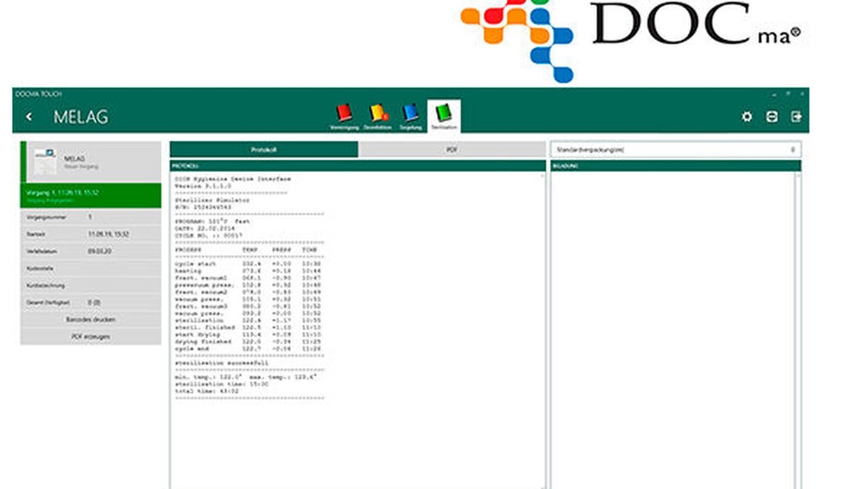Viewport: 868px width, 489px height.
Task: Click the logout exit icon
Action: [796, 116]
